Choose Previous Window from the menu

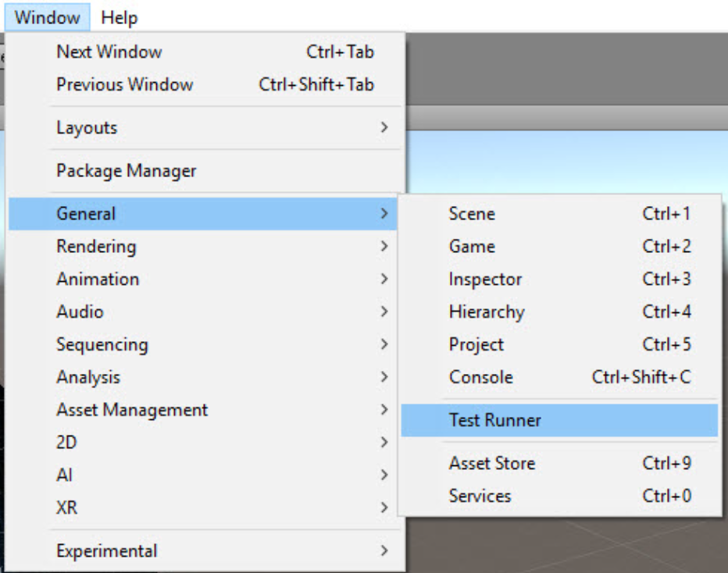pyautogui.click(x=125, y=84)
